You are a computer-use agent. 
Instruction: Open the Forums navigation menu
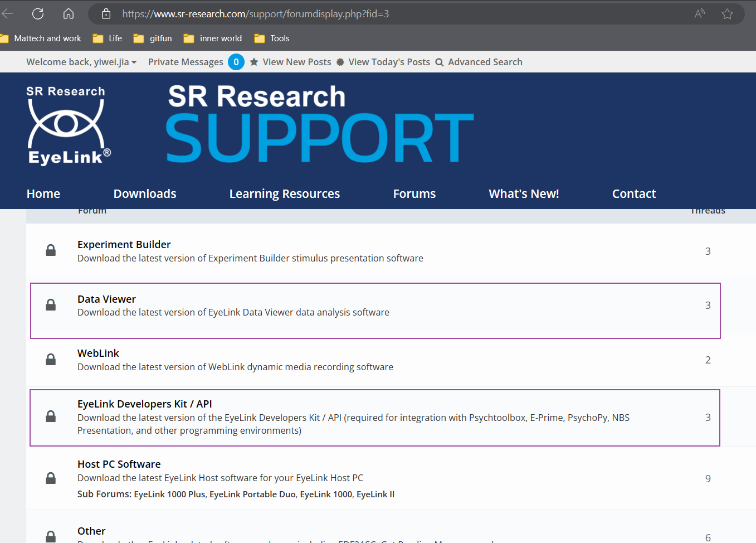click(414, 193)
